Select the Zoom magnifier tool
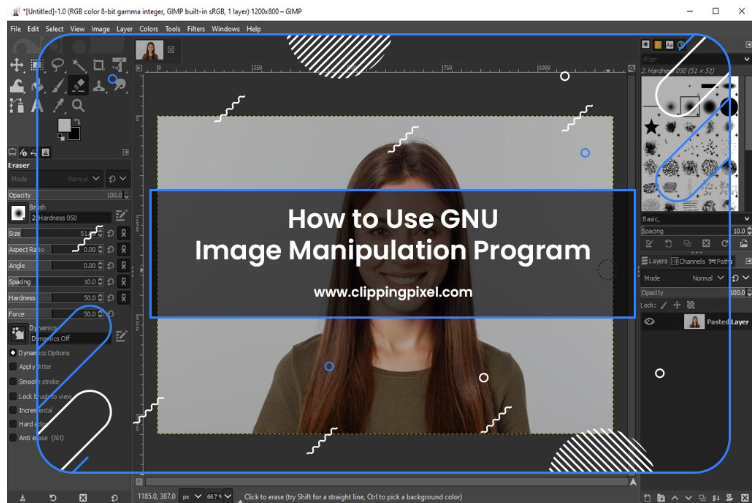 coord(78,105)
